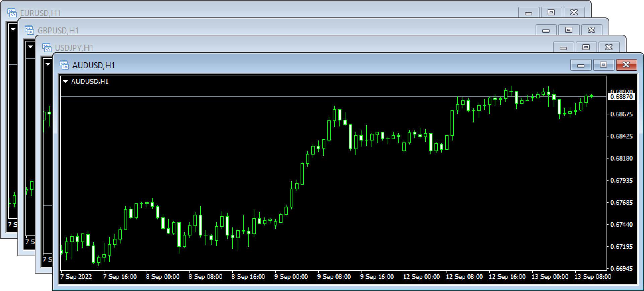The height and width of the screenshot is (291, 644).
Task: Click the 0.66945 price scale value
Action: pyautogui.click(x=622, y=269)
